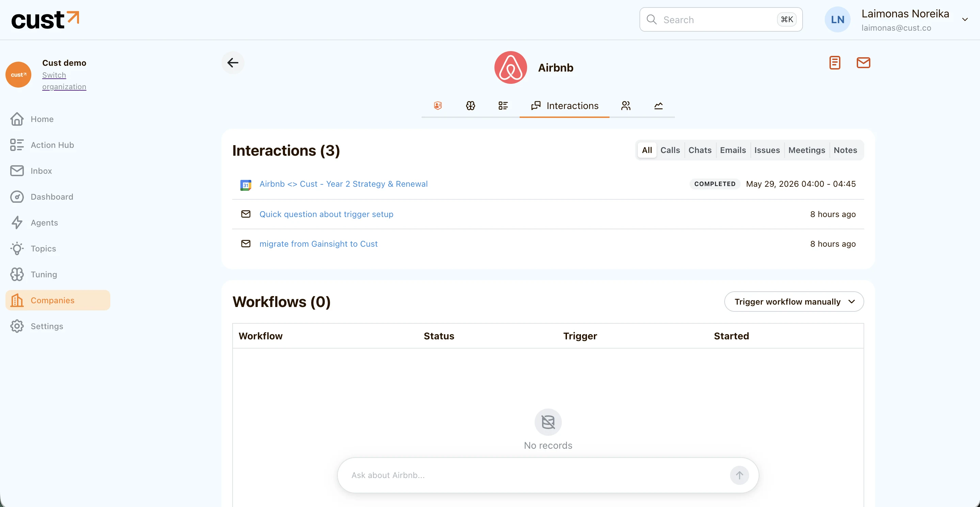Click the LN user avatar

[837, 19]
